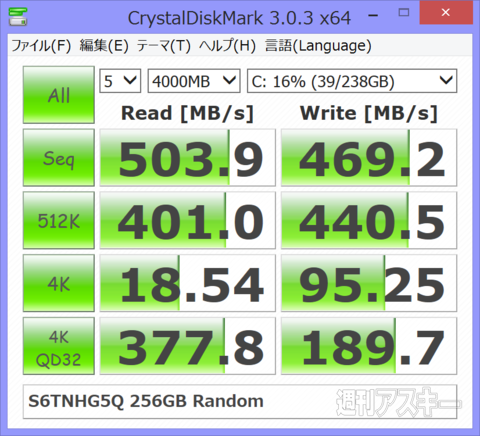Open the テーマ(T) menu
Image resolution: width=480 pixels, height=436 pixels.
click(164, 46)
